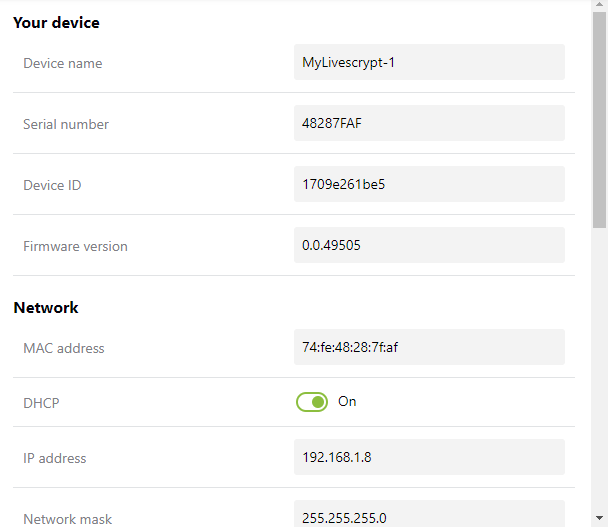Click the Device name field MyLivescrypt-1
The image size is (608, 527).
coord(429,62)
